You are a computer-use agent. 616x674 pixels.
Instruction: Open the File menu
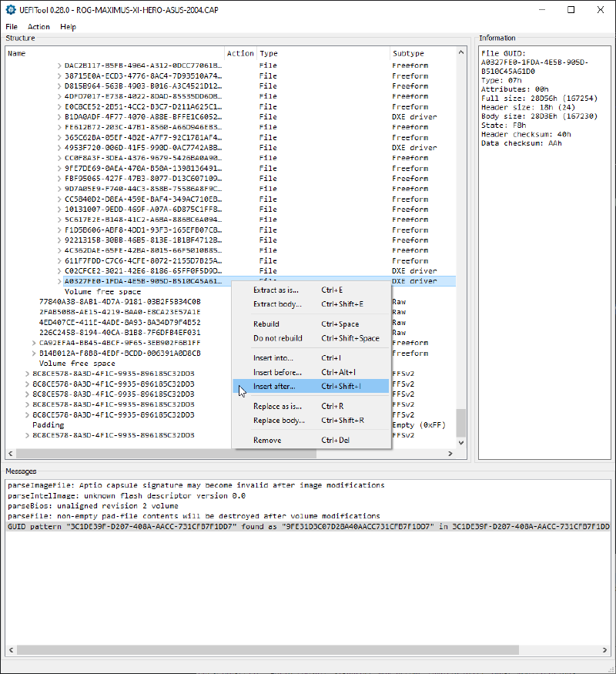tap(12, 26)
